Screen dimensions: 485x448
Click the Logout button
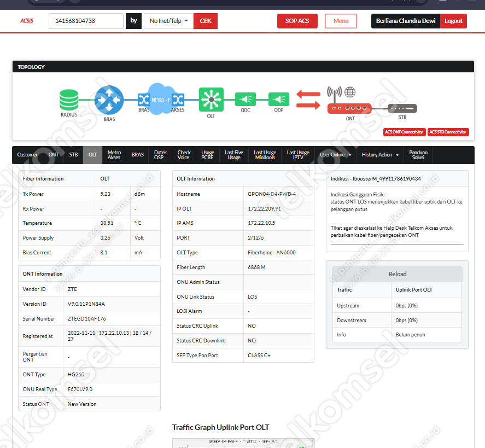click(x=453, y=21)
